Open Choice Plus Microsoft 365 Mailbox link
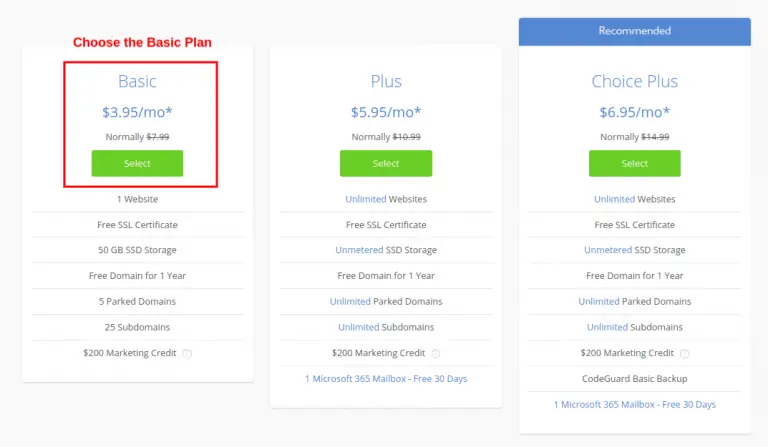Image resolution: width=768 pixels, height=447 pixels. coord(635,404)
